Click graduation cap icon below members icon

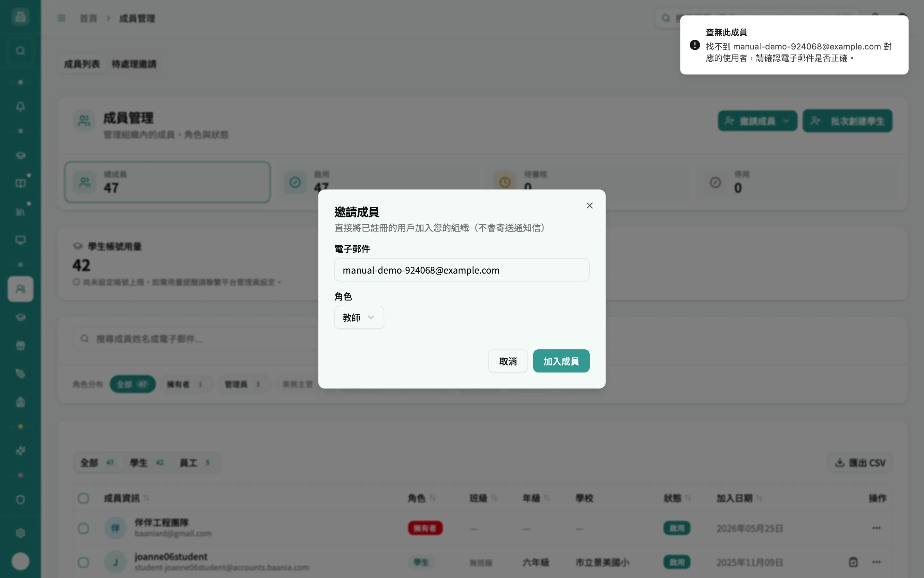click(20, 317)
